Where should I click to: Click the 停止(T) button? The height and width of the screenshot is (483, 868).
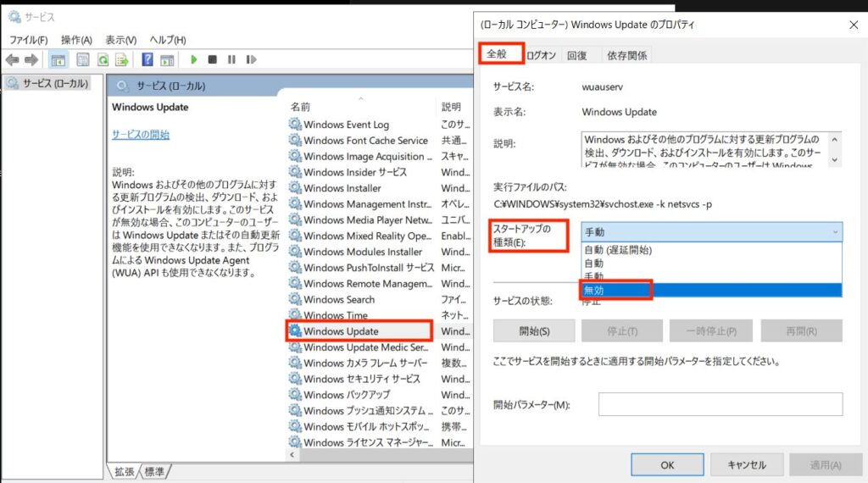pyautogui.click(x=622, y=330)
